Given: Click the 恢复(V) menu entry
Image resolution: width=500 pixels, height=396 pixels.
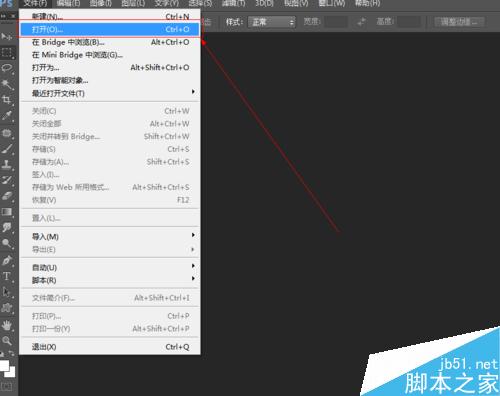Looking at the screenshot, I should point(110,200).
